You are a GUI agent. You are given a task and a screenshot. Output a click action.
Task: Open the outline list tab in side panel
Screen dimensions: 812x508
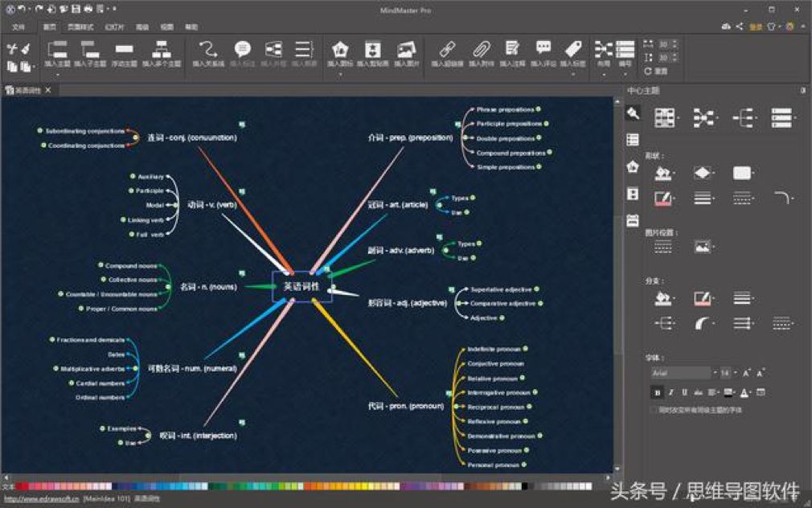click(632, 140)
